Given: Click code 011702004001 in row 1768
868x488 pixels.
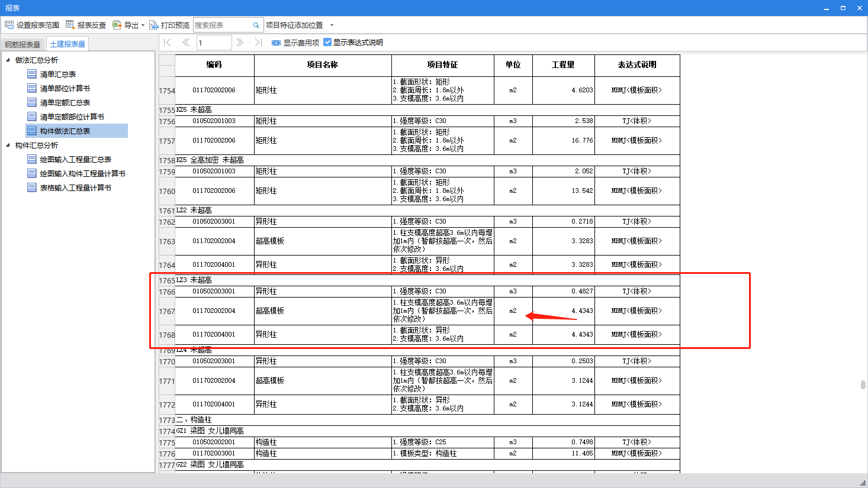Looking at the screenshot, I should click(214, 334).
